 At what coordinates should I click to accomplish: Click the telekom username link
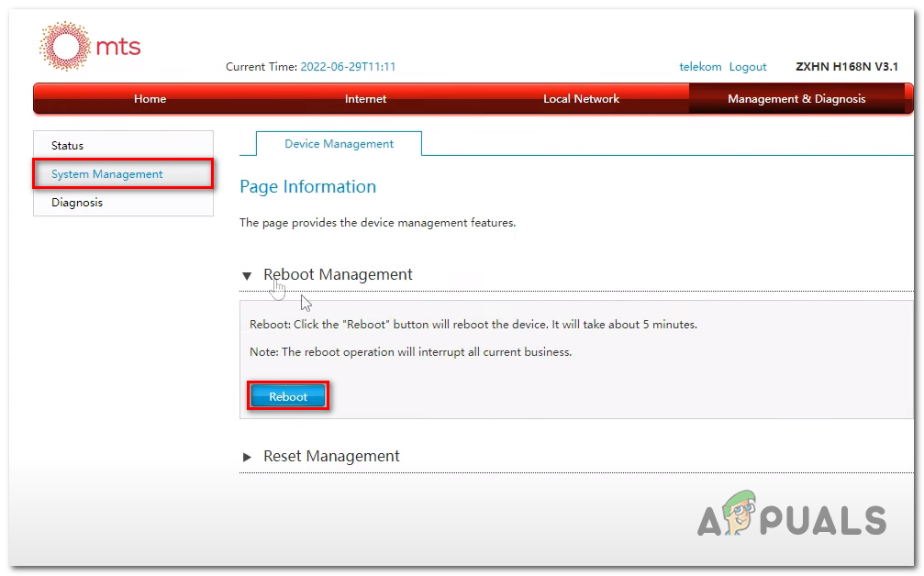700,67
